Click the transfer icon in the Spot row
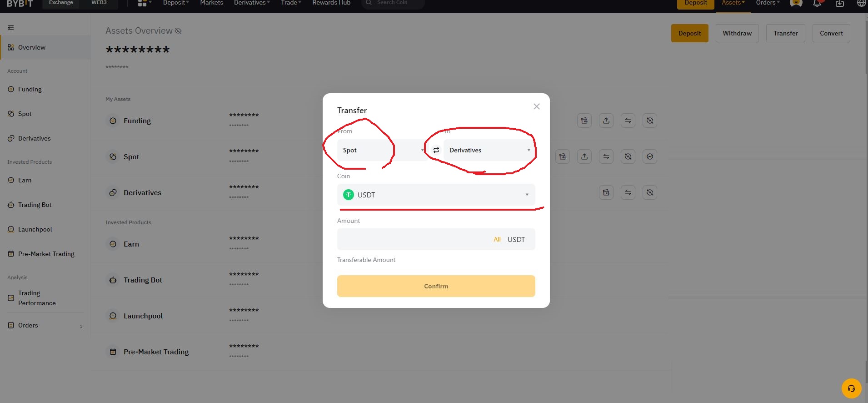The width and height of the screenshot is (868, 403). point(606,156)
